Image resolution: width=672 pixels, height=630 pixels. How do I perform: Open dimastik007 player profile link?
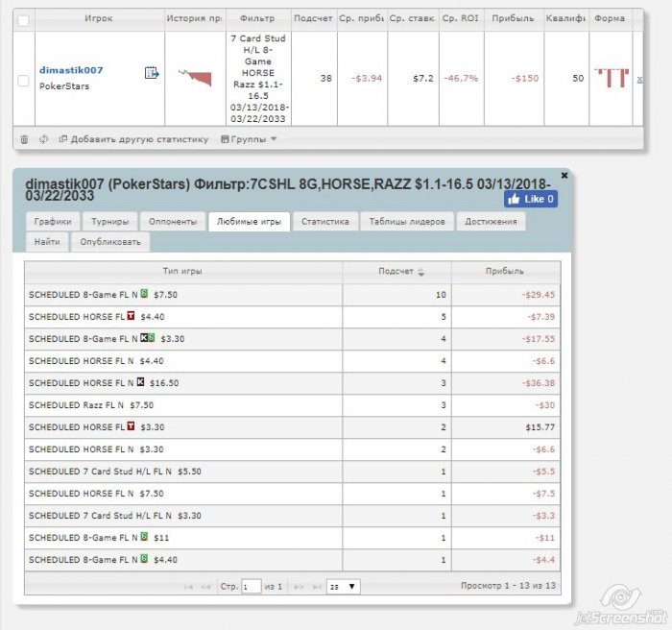[71, 70]
